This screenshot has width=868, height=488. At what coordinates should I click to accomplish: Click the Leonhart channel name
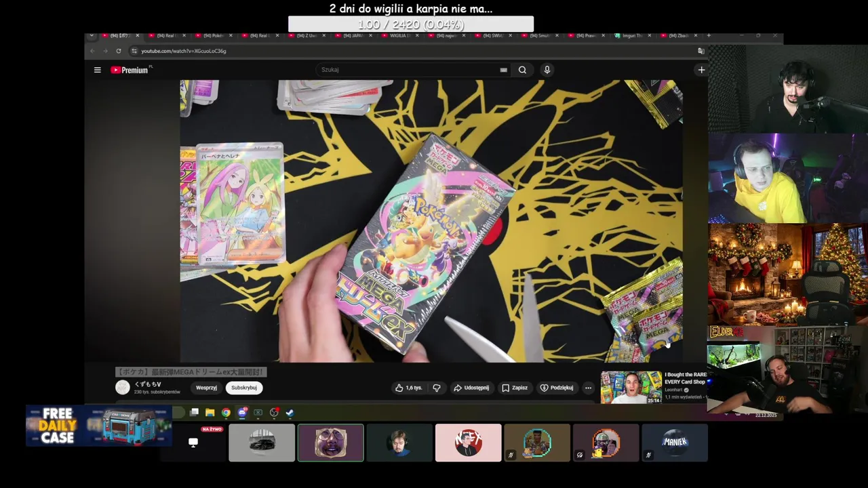tap(673, 390)
